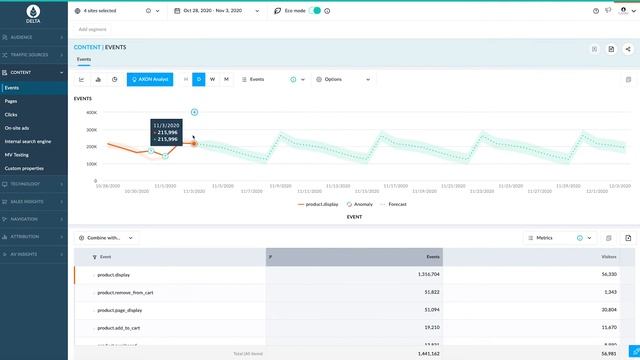Select the H hourly granularity button
The image size is (640, 360).
pos(186,80)
